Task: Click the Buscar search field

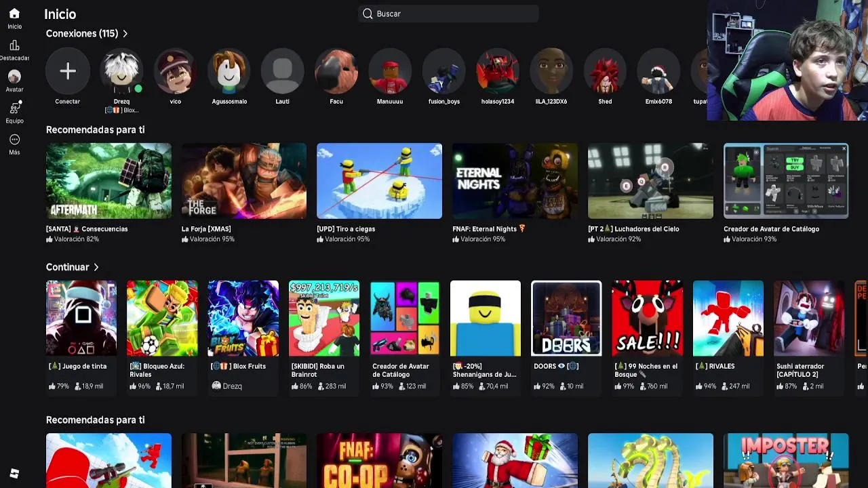Action: coord(448,14)
